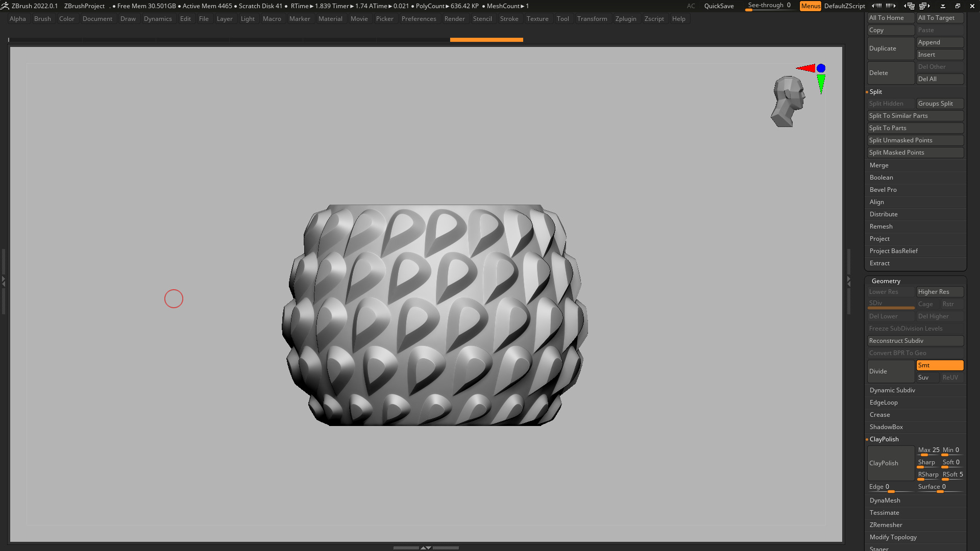
Task: Click the blue Z-axis dot of CamView
Action: tap(821, 68)
